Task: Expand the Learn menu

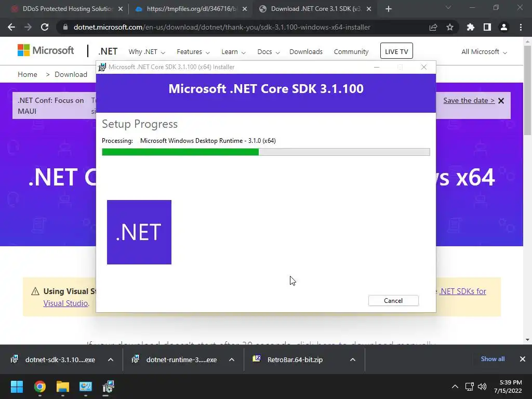Action: [x=233, y=52]
